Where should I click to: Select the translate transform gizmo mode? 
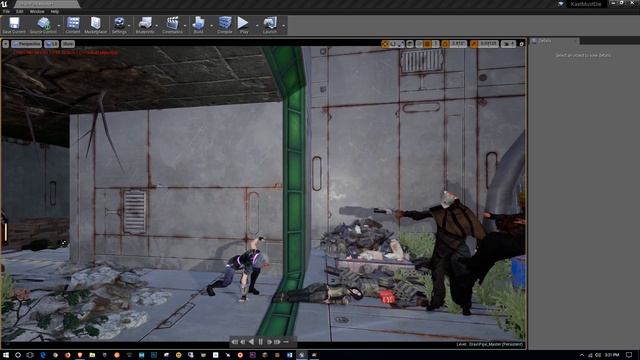coord(384,44)
